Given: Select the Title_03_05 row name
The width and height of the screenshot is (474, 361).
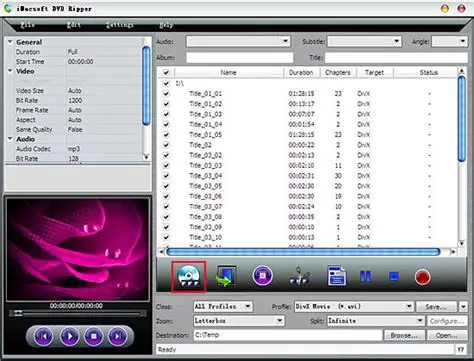Looking at the screenshot, I should coord(205,186).
